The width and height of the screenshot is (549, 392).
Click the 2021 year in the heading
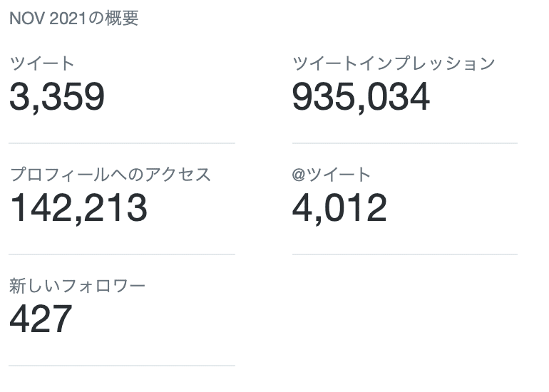pos(68,19)
